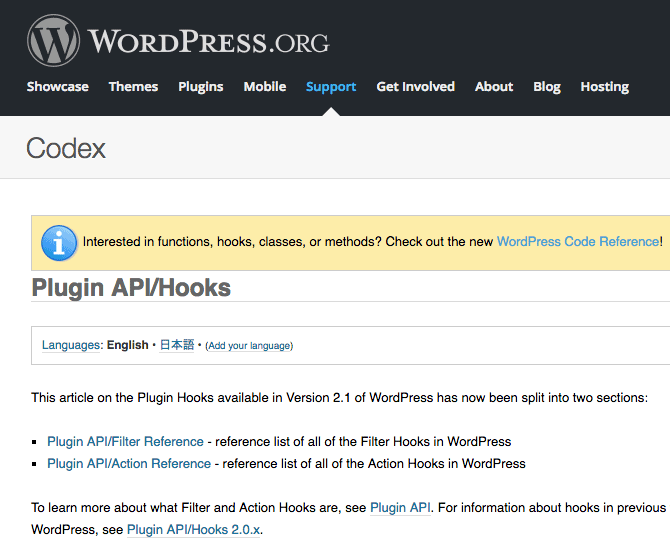Switch to the Japanese 日本語 version
This screenshot has height=560, width=670.
click(x=177, y=345)
